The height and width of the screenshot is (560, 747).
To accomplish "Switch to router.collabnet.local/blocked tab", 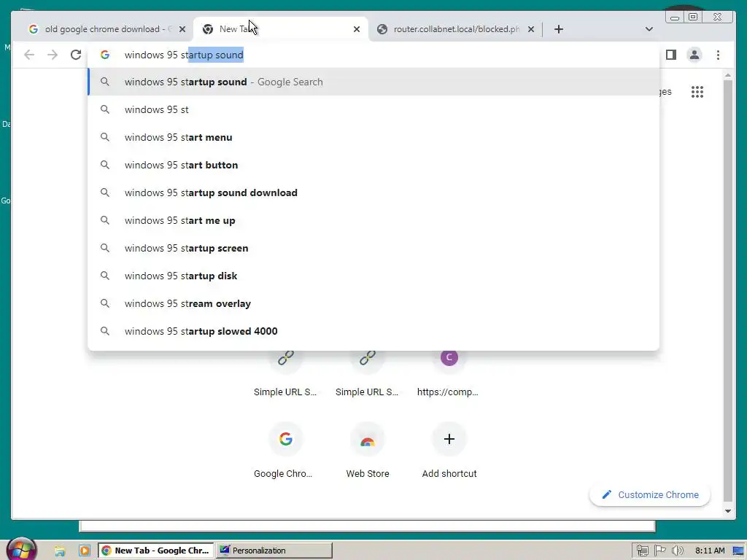I will tap(455, 29).
